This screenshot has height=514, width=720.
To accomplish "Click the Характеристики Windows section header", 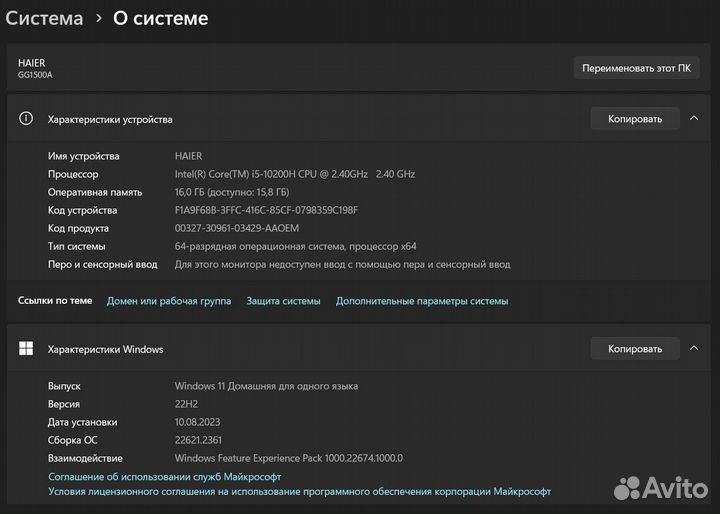I will point(105,349).
